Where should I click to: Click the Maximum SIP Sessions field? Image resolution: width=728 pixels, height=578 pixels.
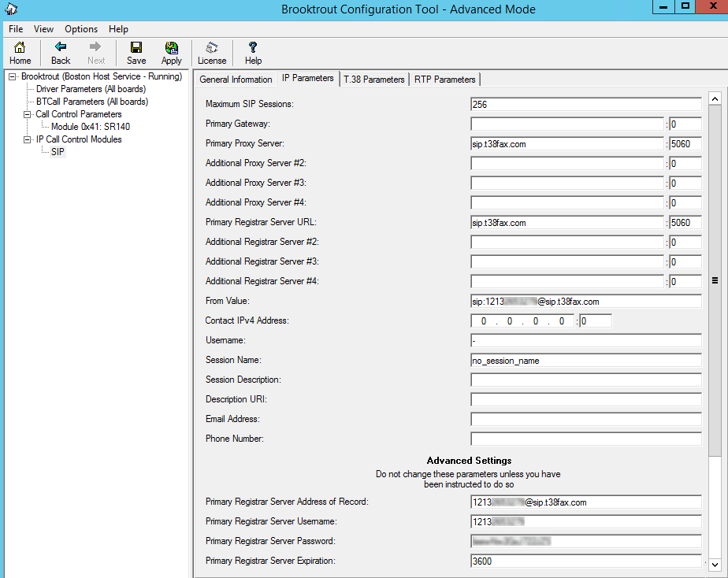tap(585, 105)
